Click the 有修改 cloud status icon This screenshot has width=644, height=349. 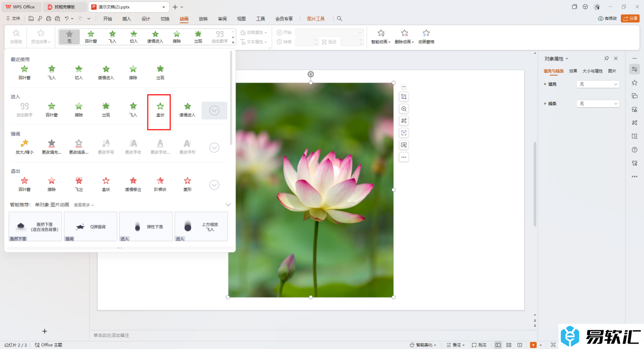click(x=607, y=19)
